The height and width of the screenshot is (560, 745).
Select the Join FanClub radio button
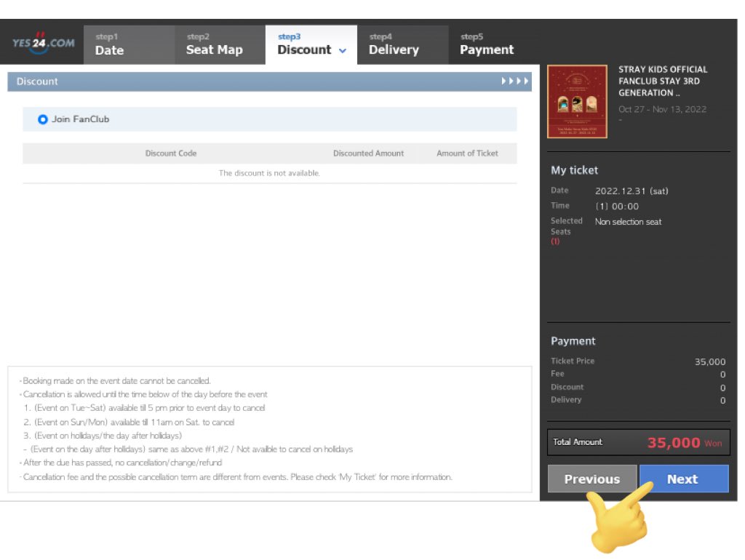[x=43, y=119]
